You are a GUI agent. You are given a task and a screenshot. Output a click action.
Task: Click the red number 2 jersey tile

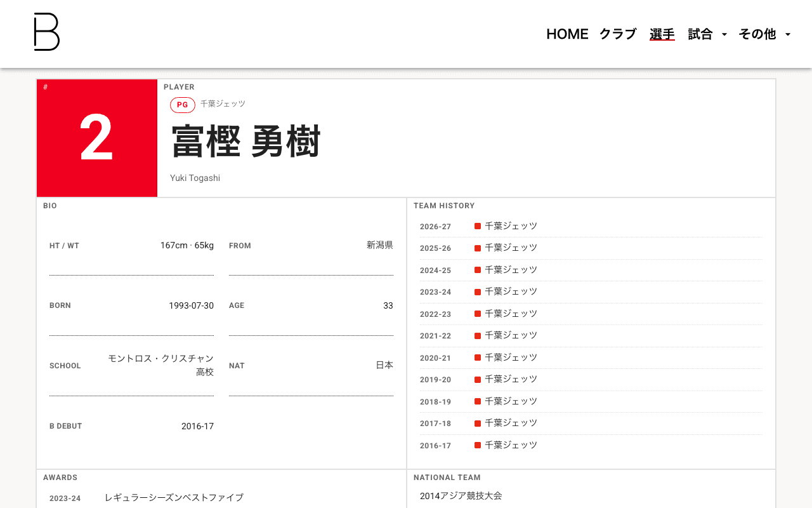(97, 138)
